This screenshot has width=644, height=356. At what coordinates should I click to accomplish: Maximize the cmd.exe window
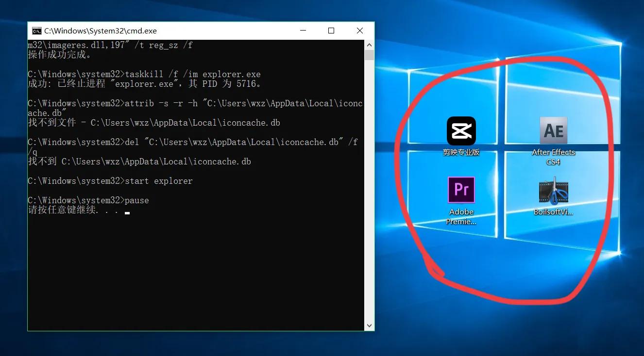click(331, 31)
